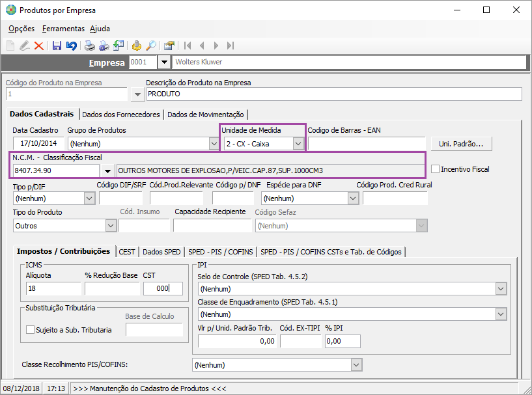This screenshot has height=395, width=532.
Task: Click the Código Prod. Cred Rural field
Action: click(395, 198)
